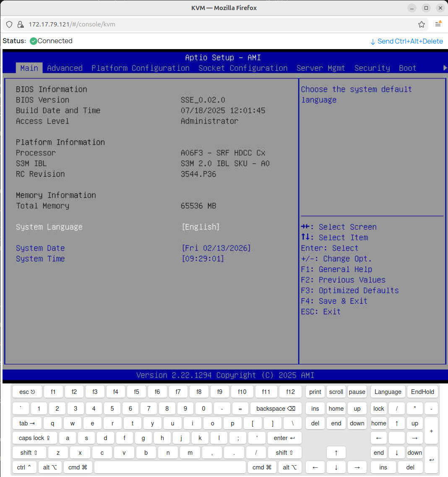Click the Firefox bookmark star icon
Image resolution: width=448 pixels, height=477 pixels.
tap(422, 24)
